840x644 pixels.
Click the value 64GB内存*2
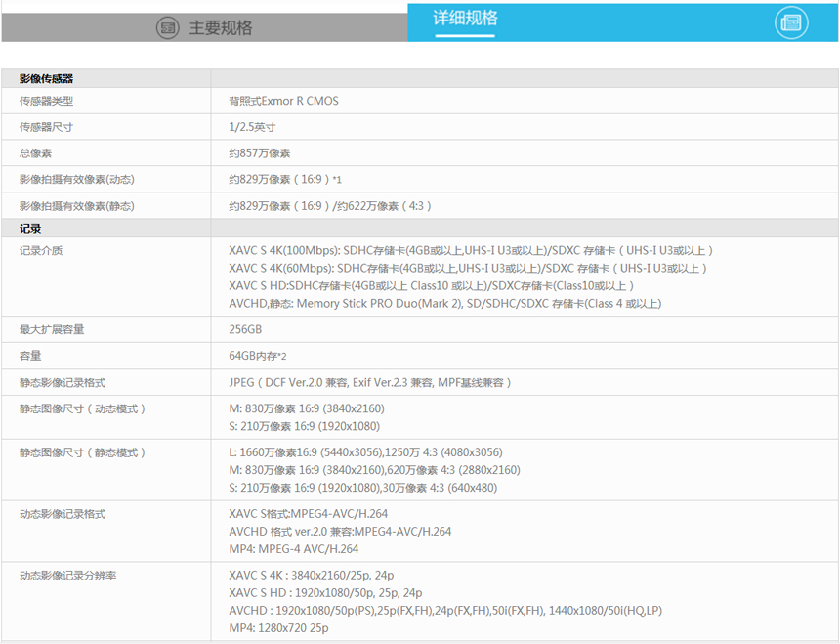[258, 356]
